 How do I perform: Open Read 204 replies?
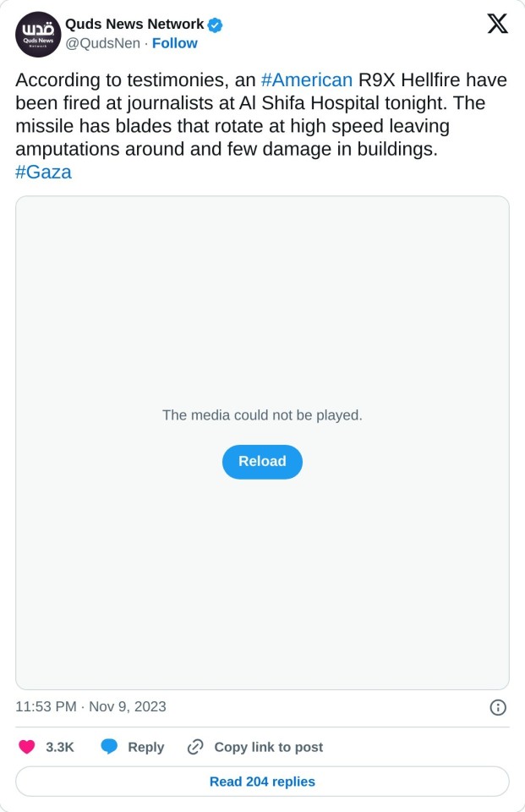pos(262,782)
